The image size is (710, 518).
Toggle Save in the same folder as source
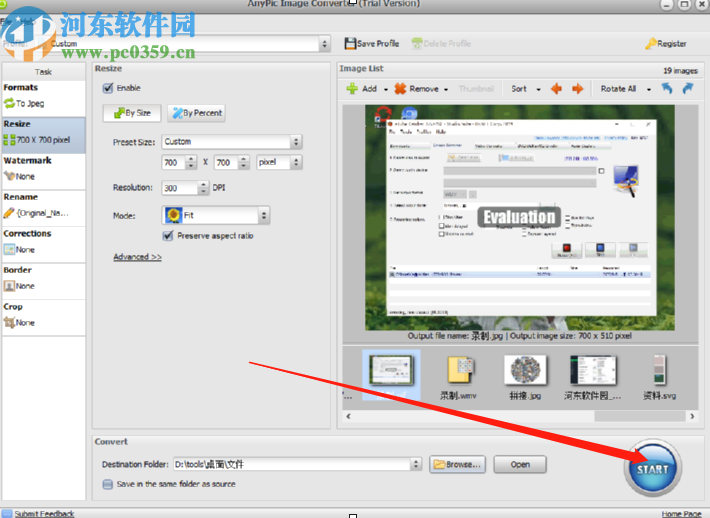108,484
